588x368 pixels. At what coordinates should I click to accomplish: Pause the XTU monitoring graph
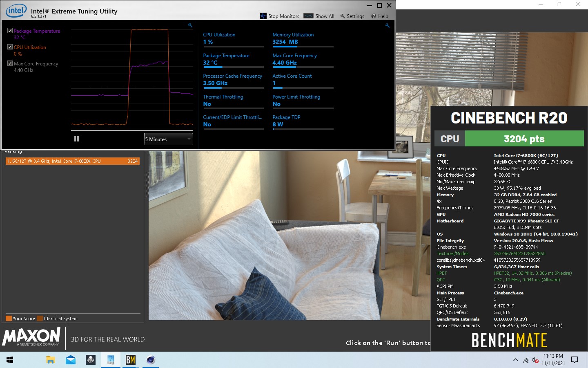pos(76,139)
